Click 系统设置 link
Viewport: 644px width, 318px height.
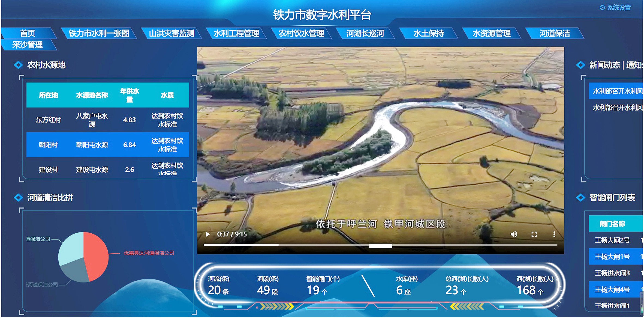619,7
